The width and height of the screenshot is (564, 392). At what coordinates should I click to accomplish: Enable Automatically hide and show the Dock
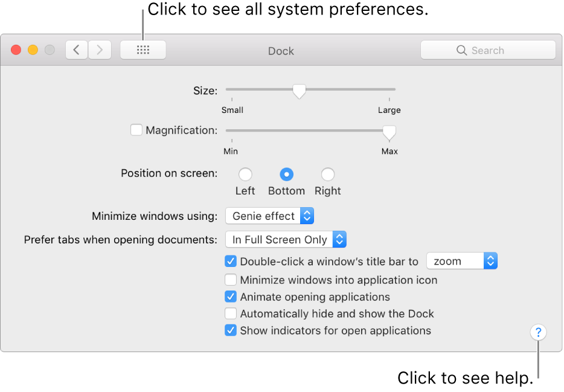231,313
